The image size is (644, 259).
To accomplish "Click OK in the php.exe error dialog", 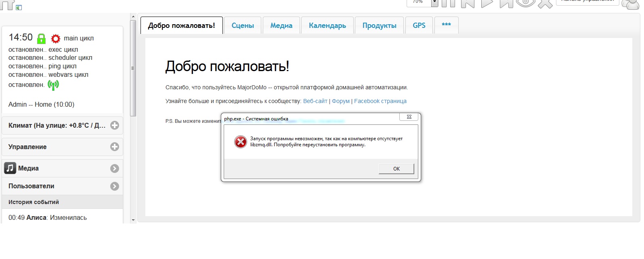I will coord(396,169).
